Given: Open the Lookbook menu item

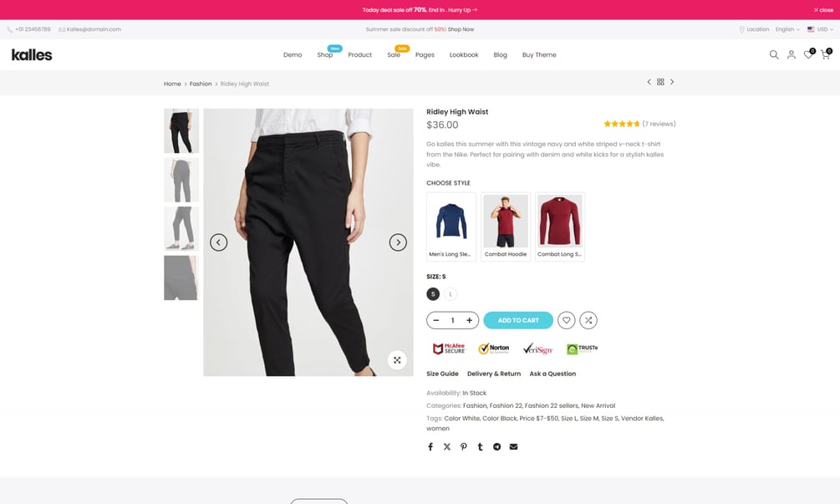Looking at the screenshot, I should click(x=464, y=54).
